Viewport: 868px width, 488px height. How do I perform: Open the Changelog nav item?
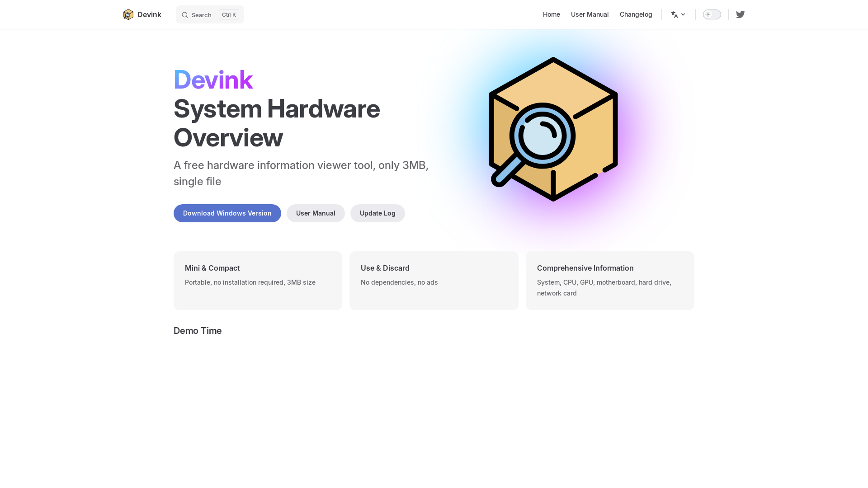pyautogui.click(x=636, y=14)
